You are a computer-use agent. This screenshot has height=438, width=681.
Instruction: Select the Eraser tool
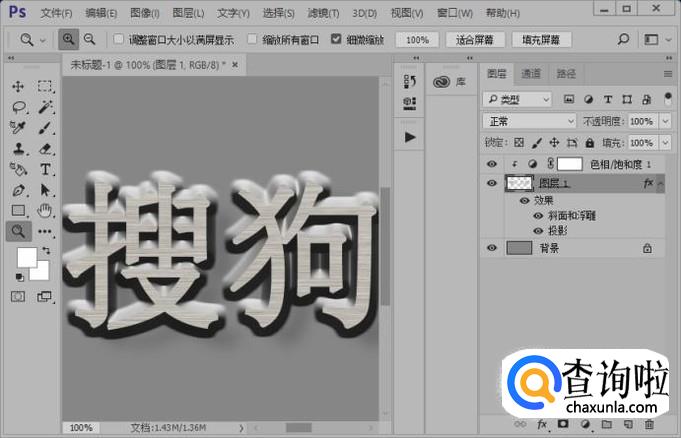pos(45,149)
